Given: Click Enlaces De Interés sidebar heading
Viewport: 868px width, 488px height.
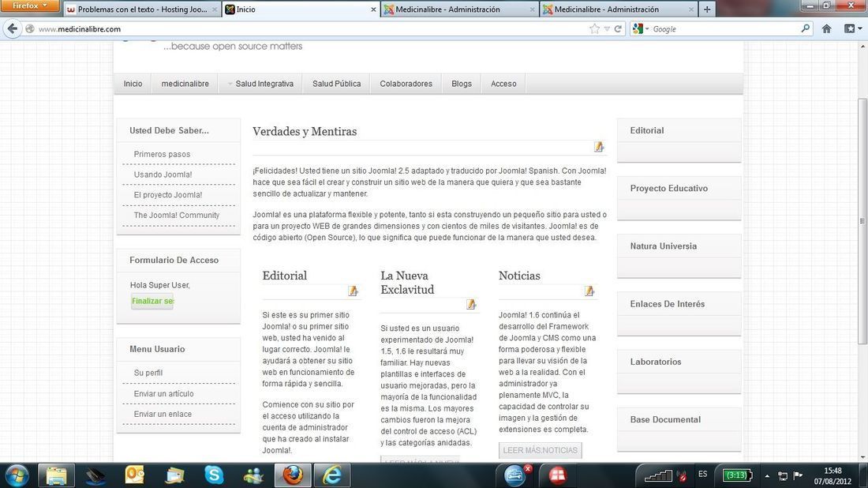Looking at the screenshot, I should (667, 304).
